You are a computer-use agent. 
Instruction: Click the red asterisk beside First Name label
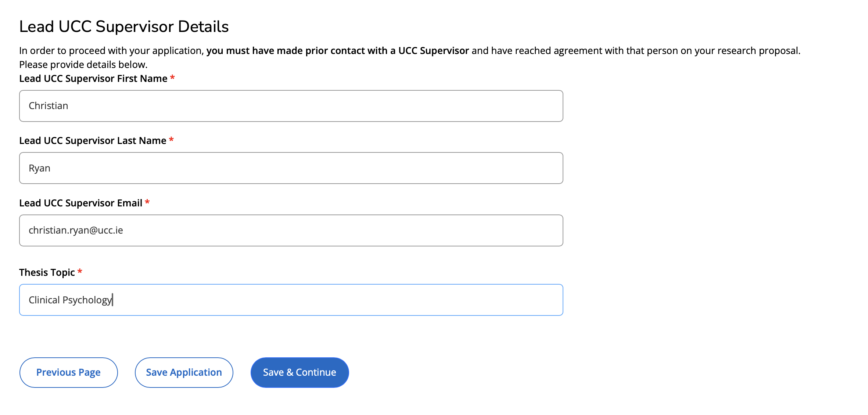click(x=172, y=77)
